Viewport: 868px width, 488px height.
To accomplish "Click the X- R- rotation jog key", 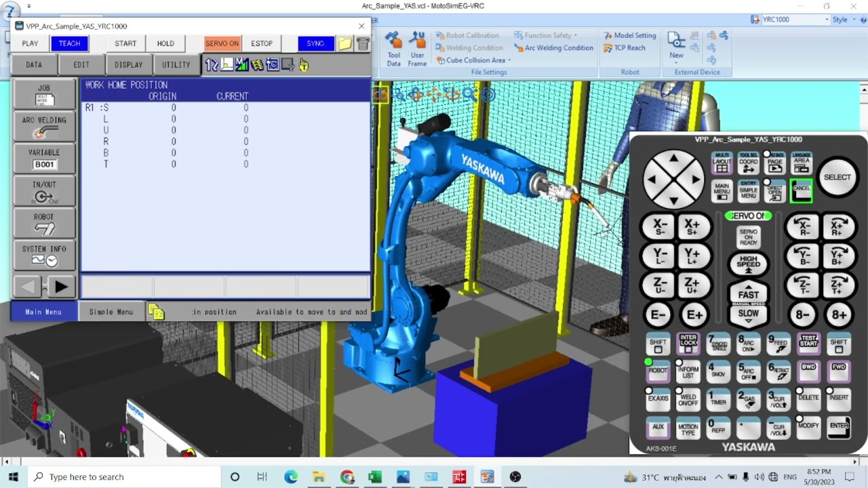I will click(x=802, y=227).
